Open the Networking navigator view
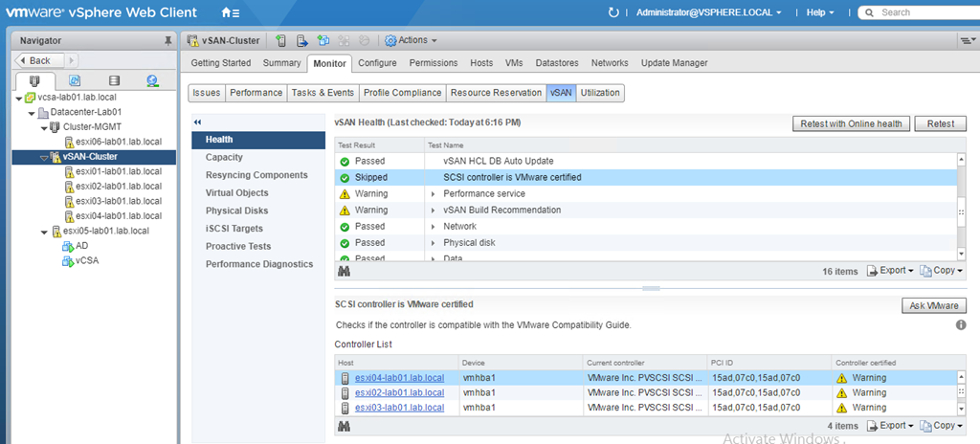The width and height of the screenshot is (980, 444). coord(152,81)
